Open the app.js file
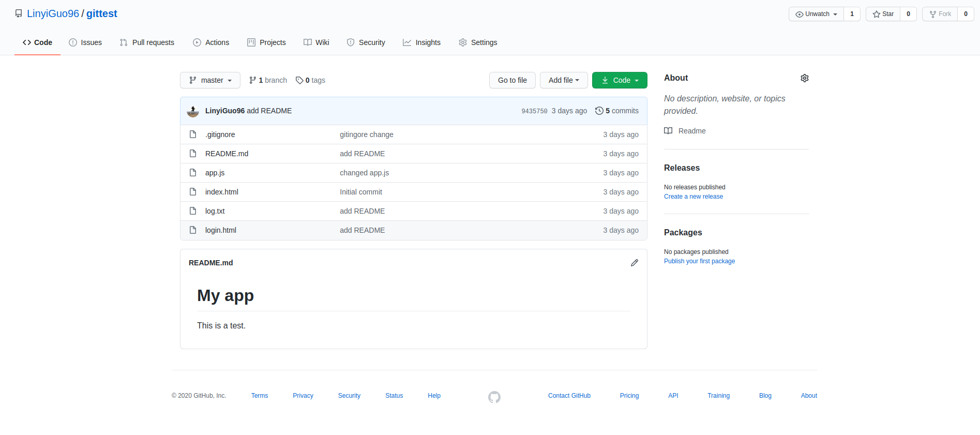Viewport: 980px width, 435px height. click(215, 173)
